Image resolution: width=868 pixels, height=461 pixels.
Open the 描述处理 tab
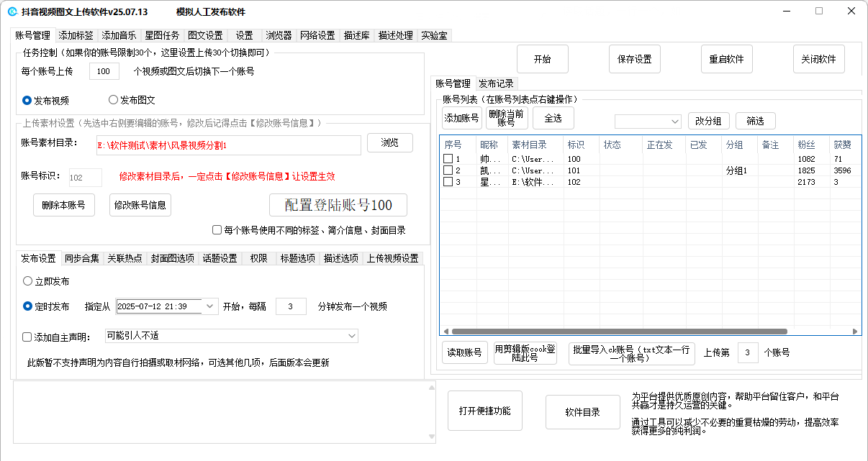[x=396, y=35]
